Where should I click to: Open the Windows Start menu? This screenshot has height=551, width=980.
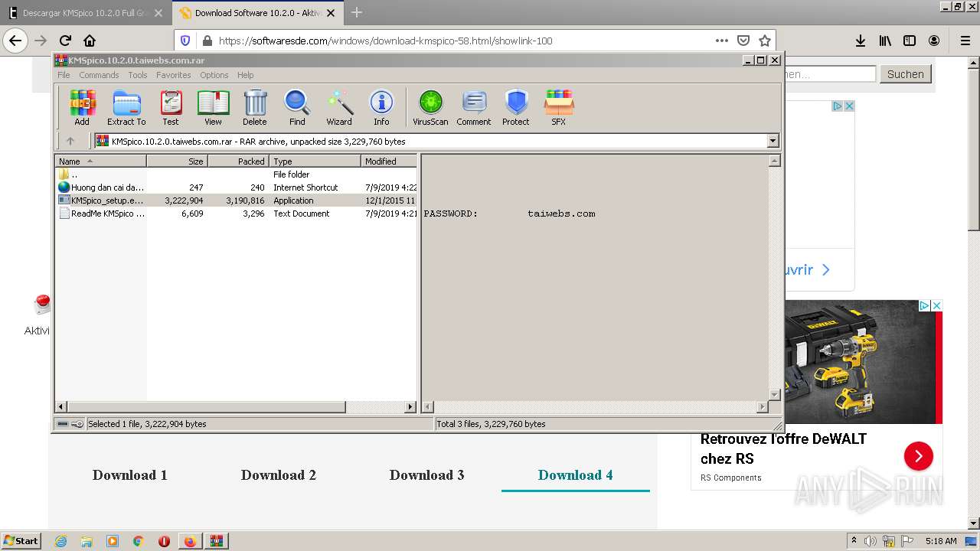[21, 541]
